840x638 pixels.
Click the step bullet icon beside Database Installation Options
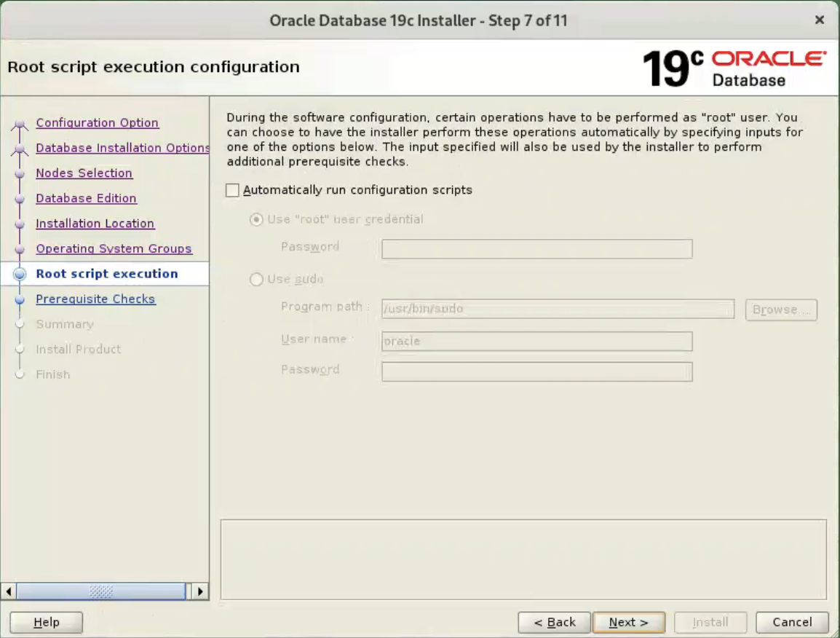tap(20, 149)
